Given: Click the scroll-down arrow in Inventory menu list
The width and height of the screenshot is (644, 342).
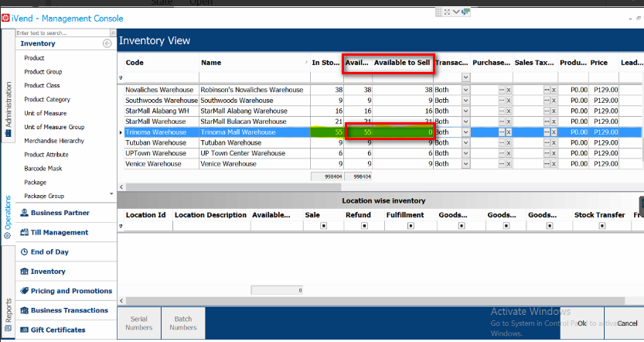Looking at the screenshot, I should point(111,194).
